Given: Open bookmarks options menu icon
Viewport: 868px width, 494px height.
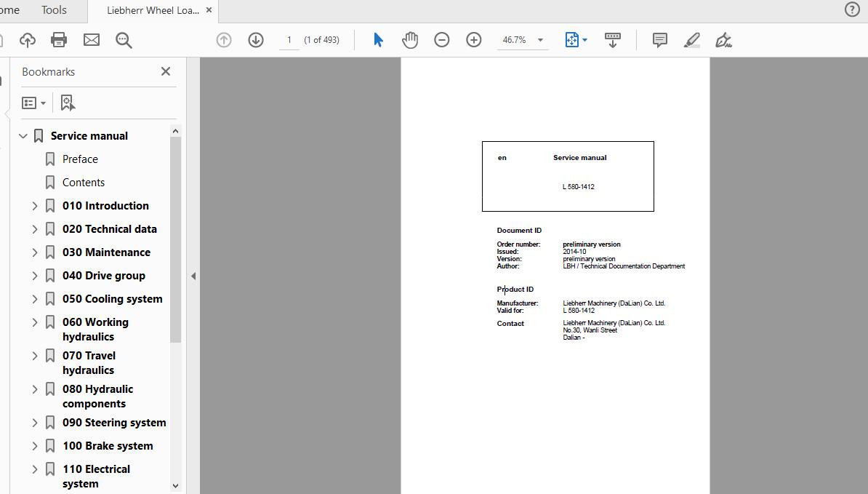Looking at the screenshot, I should [x=33, y=103].
